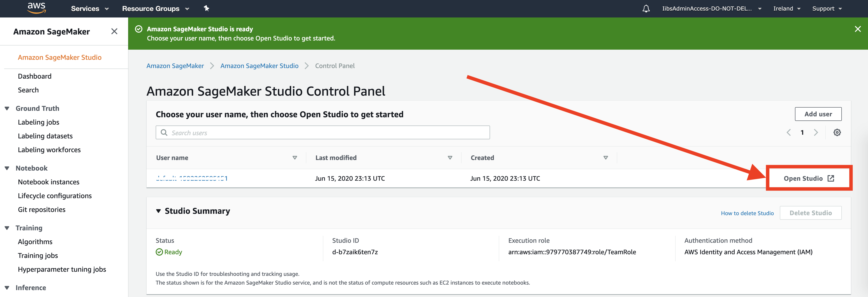Screen dimensions: 868x297
Task: Collapse the Studio Summary section
Action: (x=158, y=211)
